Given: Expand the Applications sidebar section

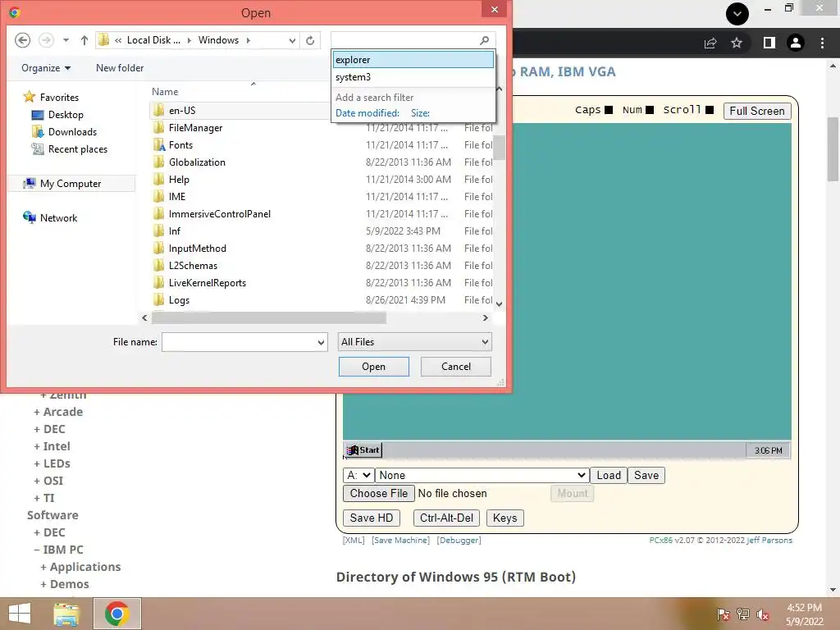Looking at the screenshot, I should [81, 567].
